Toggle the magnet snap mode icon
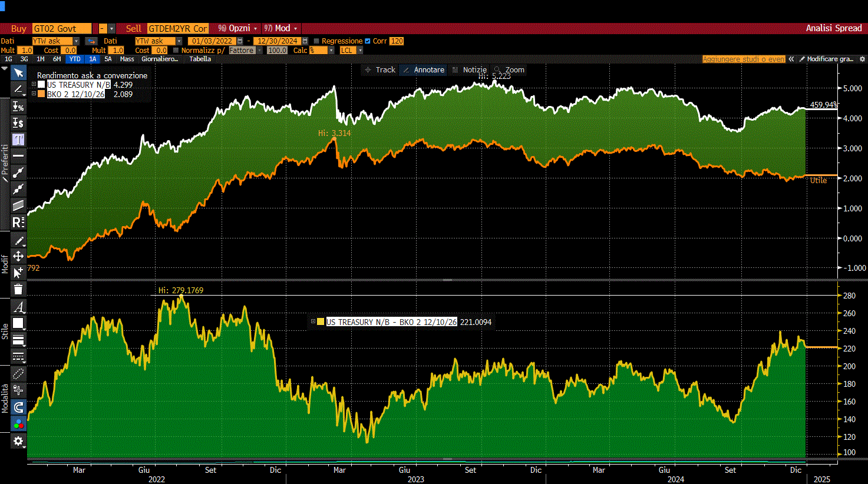 (18, 407)
